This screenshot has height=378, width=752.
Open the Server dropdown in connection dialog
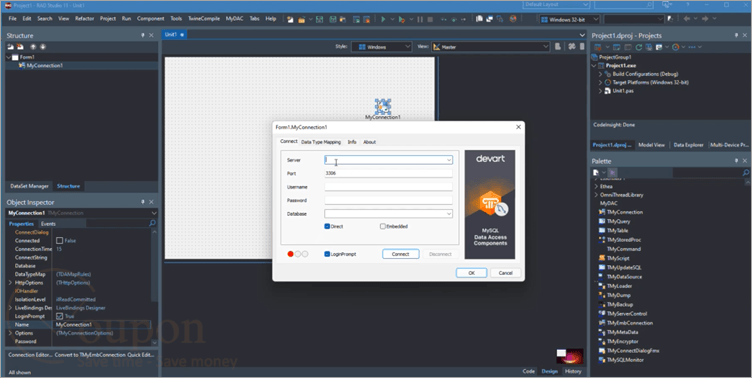tap(448, 160)
